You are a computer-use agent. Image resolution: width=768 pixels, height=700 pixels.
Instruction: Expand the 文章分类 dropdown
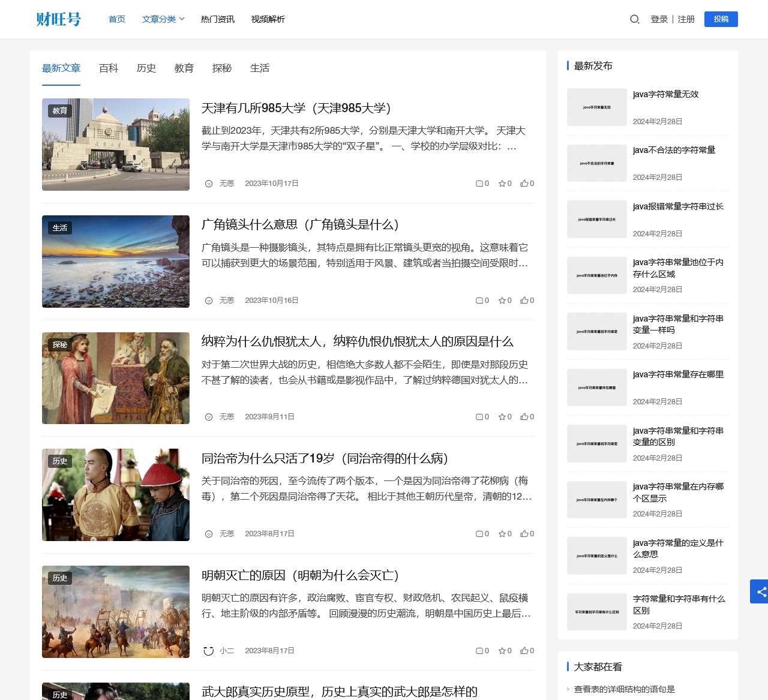click(163, 19)
